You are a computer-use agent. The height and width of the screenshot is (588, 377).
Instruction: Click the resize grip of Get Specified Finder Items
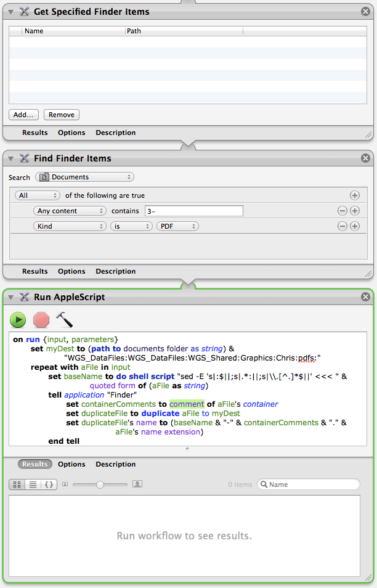point(369,134)
